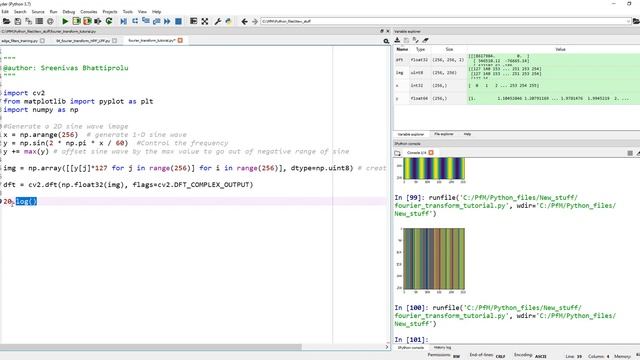Open the Edit menu
Viewport: 640px width, 360px height.
(4, 11)
